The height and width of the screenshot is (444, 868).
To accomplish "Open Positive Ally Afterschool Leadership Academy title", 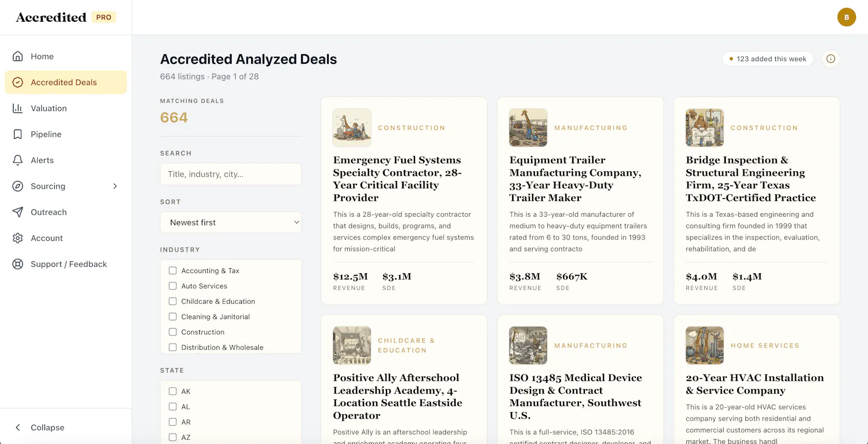I will tap(398, 396).
